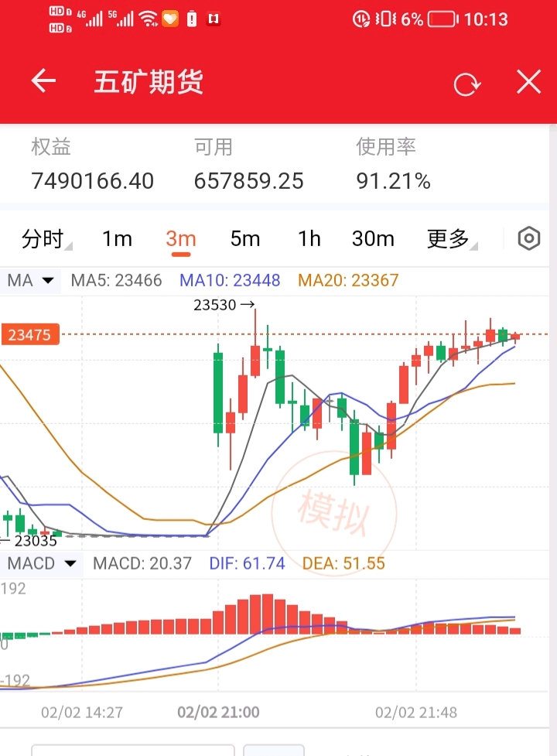Open chart settings hexagon icon

click(x=528, y=238)
